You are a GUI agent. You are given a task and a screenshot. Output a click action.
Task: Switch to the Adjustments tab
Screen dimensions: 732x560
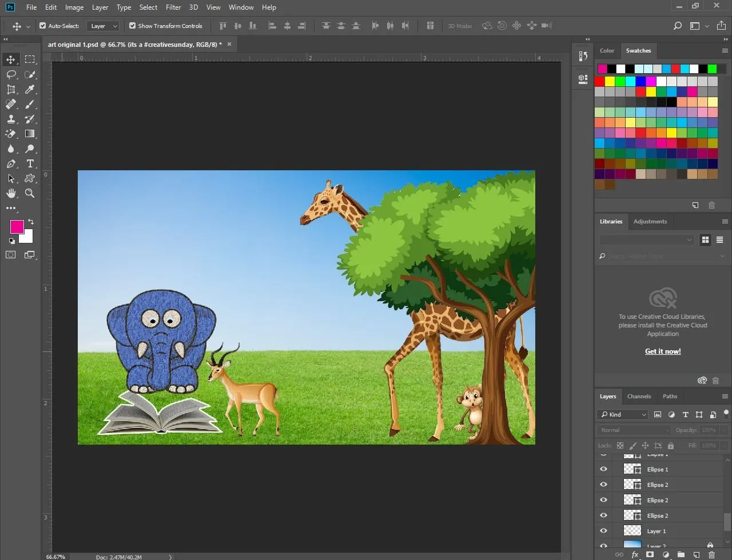point(650,221)
